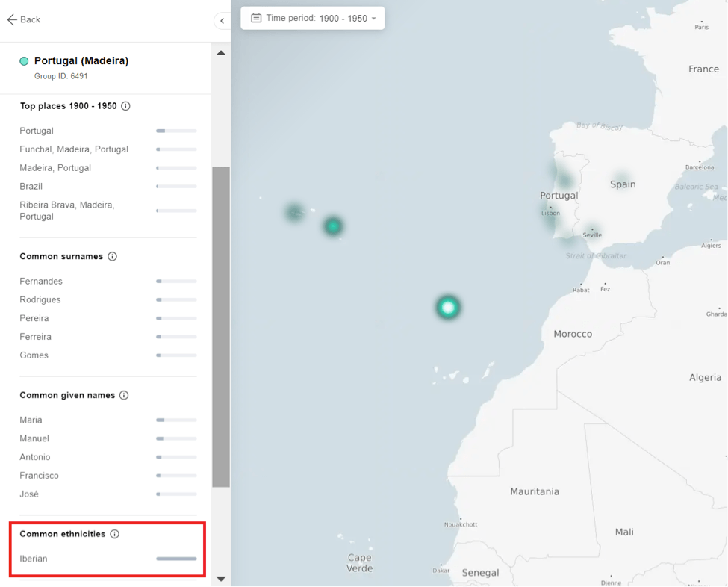Open info icon next to Common ethnicities

115,534
